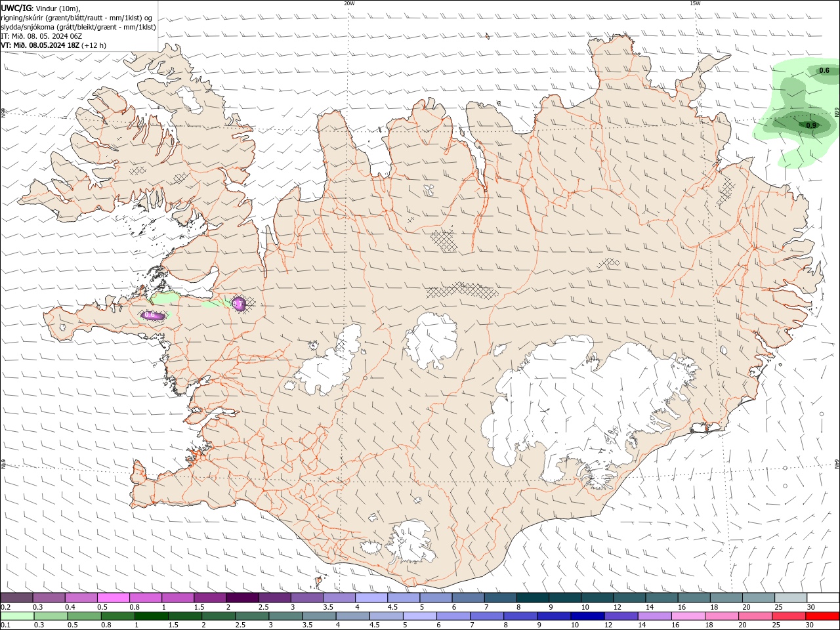The width and height of the screenshot is (840, 630).
Task: Click the light periwinkle 5–6 swatch in lower legend
Action: point(421,616)
